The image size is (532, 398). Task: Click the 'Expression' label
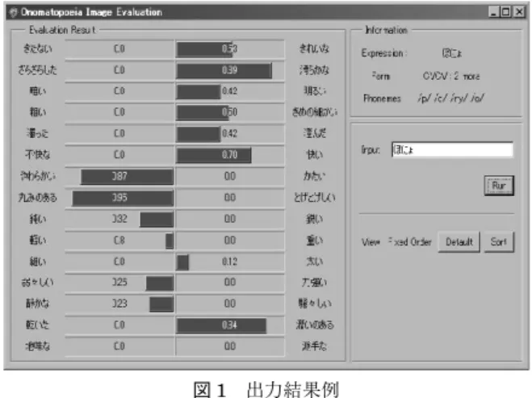point(383,53)
